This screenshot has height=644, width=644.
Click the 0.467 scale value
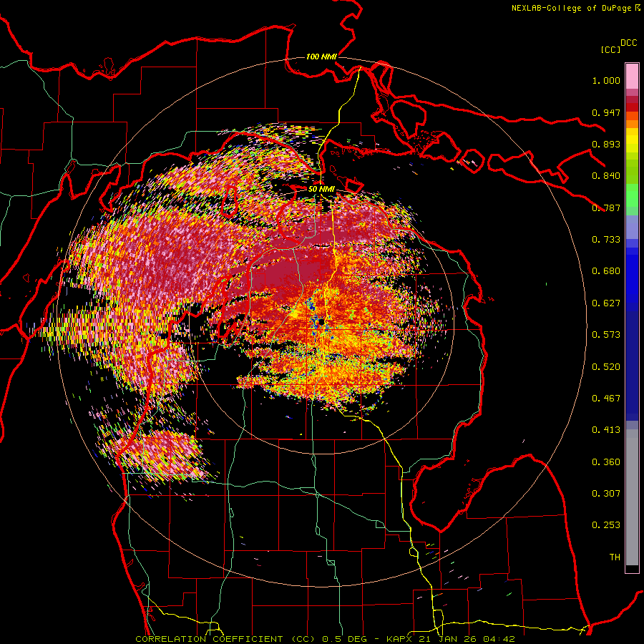[x=606, y=399]
